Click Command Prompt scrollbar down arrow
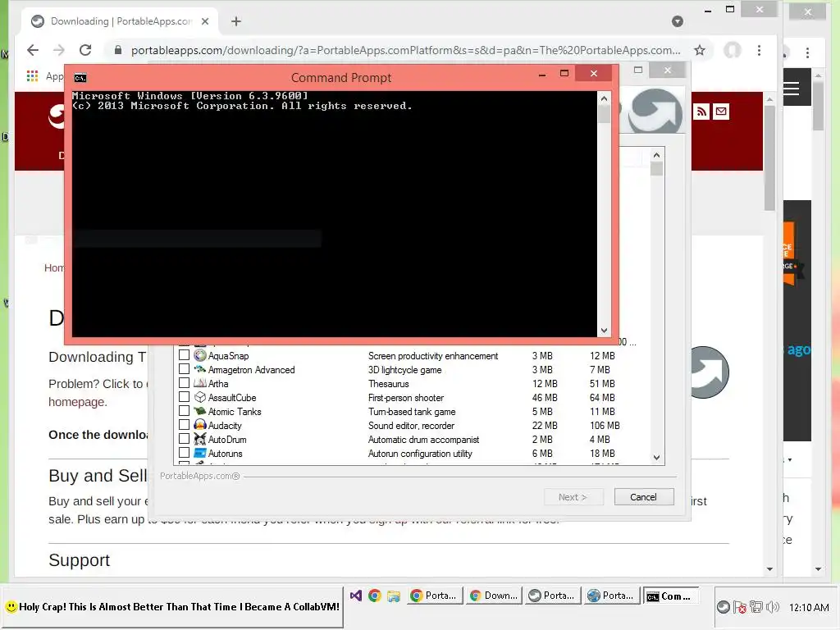The height and width of the screenshot is (630, 840). point(604,331)
